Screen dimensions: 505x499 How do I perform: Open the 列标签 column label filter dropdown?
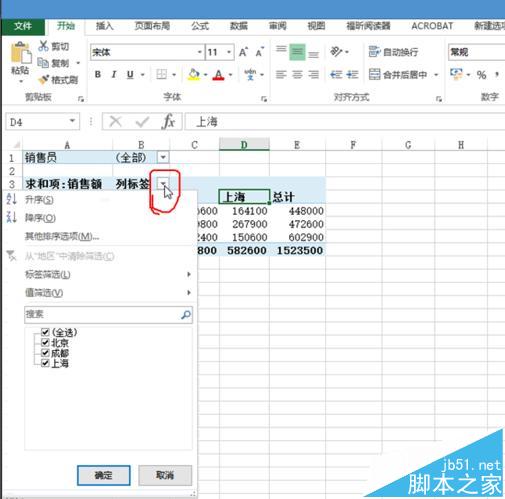pyautogui.click(x=163, y=183)
